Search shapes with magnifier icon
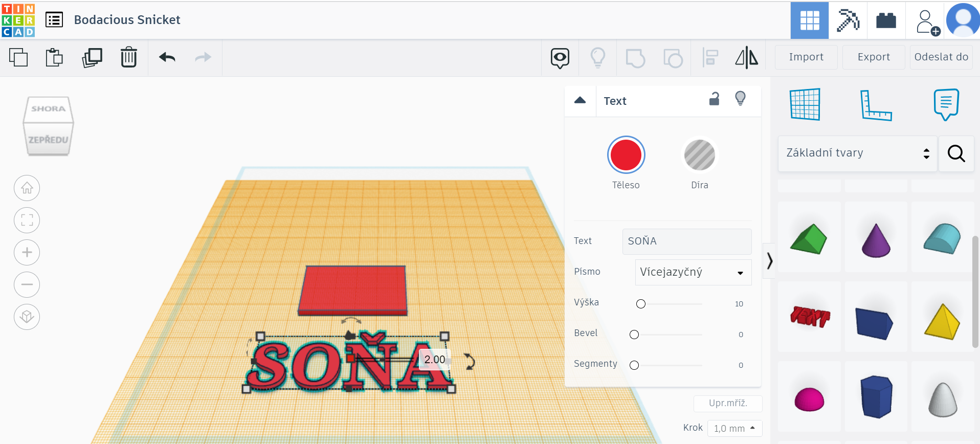 [x=956, y=153]
